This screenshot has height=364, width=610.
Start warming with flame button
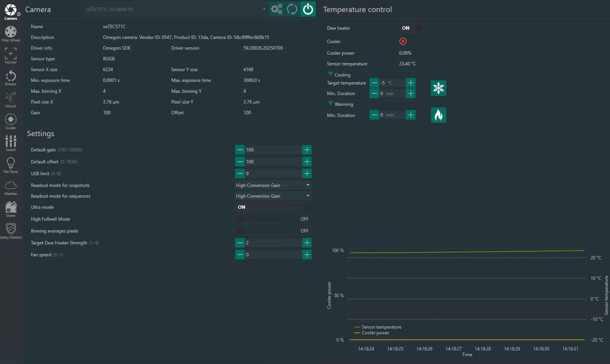pos(438,115)
